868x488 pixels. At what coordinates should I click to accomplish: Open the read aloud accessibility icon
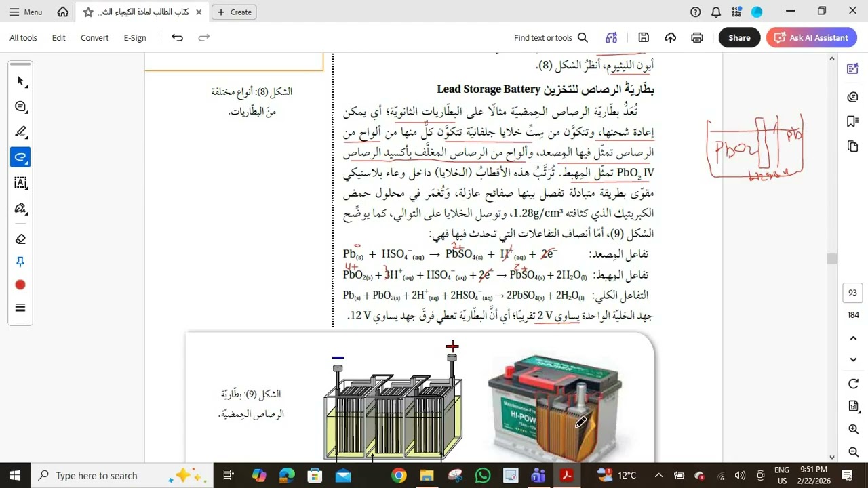tap(612, 38)
